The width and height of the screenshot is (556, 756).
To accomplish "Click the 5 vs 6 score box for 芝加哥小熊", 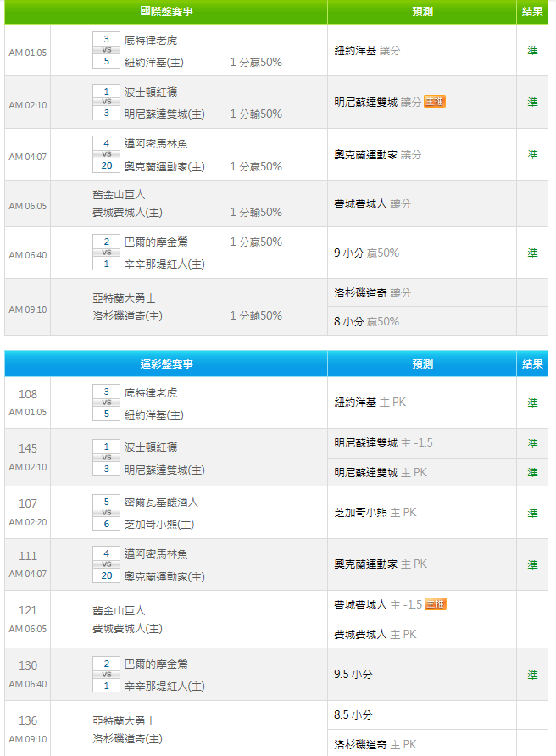I will click(106, 513).
